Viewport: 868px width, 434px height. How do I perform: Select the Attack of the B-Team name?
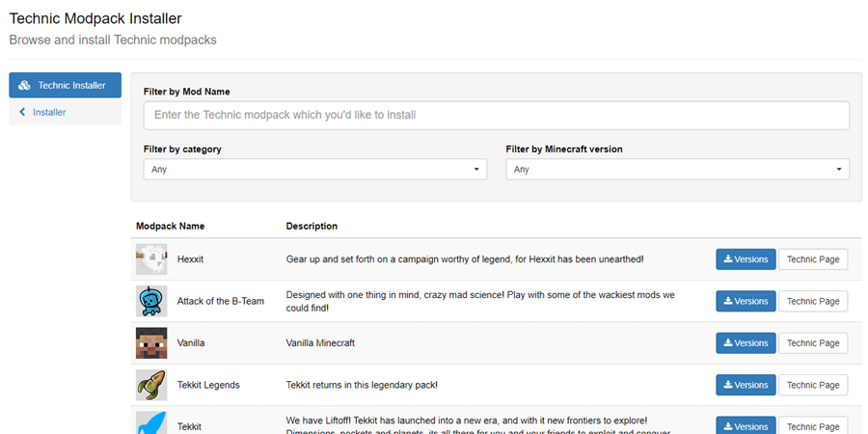(221, 301)
